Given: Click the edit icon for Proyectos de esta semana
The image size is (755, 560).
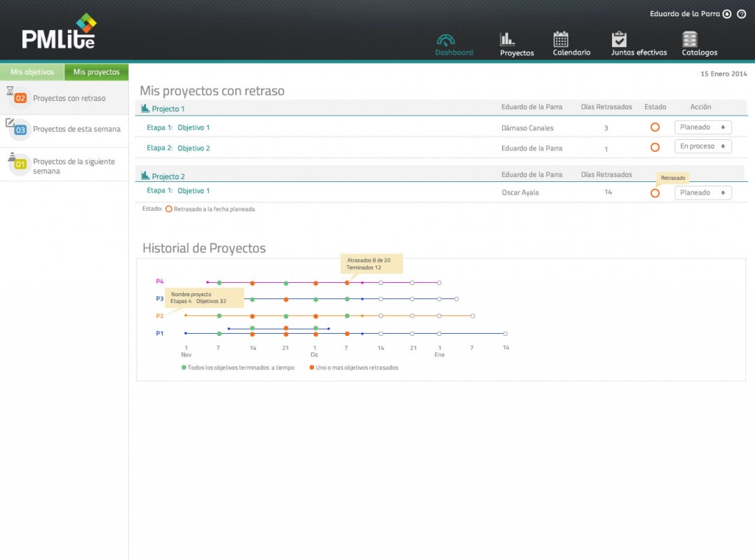Looking at the screenshot, I should coord(10,122).
